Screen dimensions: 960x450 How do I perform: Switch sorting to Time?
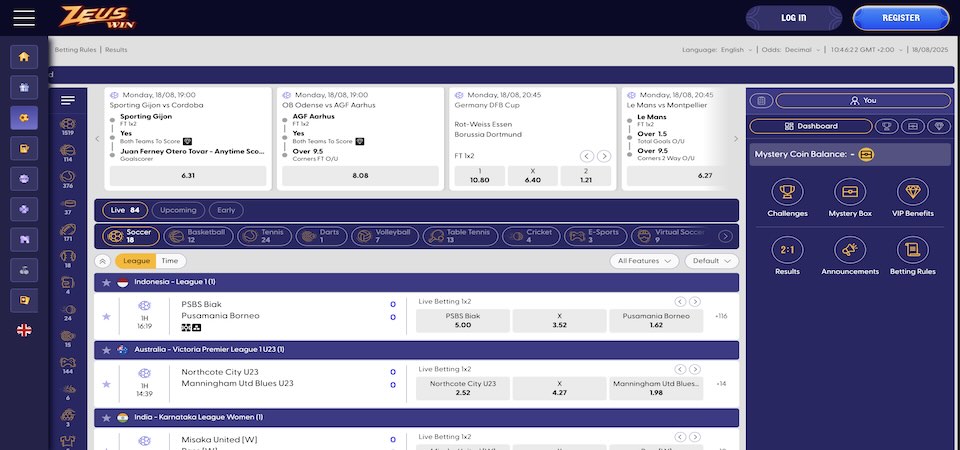pos(170,261)
